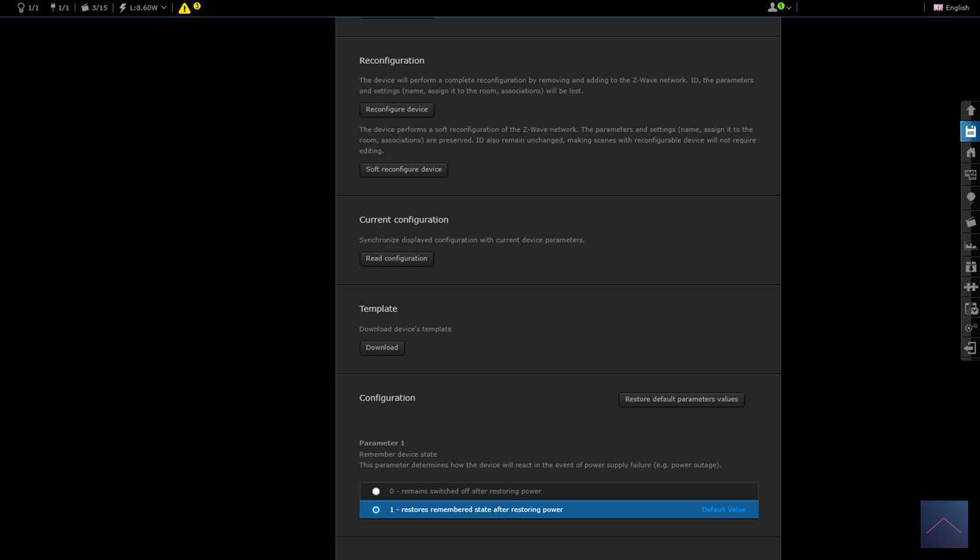Click the chart graph icon in sidebar
The image size is (980, 560).
point(970,244)
